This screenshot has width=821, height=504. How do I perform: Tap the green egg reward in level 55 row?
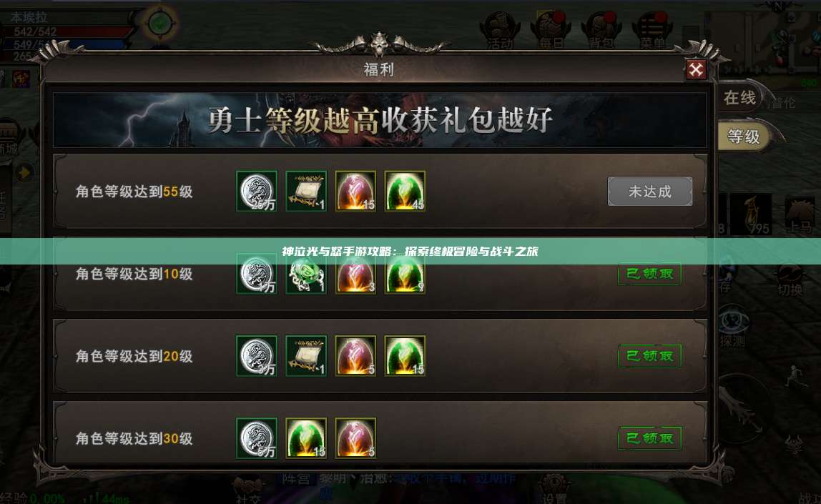click(x=405, y=191)
